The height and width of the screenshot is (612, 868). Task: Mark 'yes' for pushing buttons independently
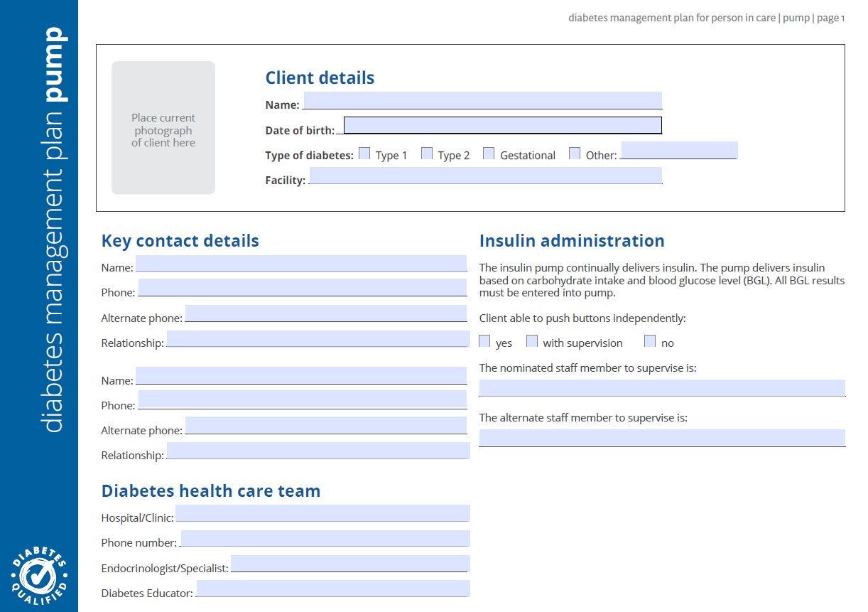pos(484,342)
